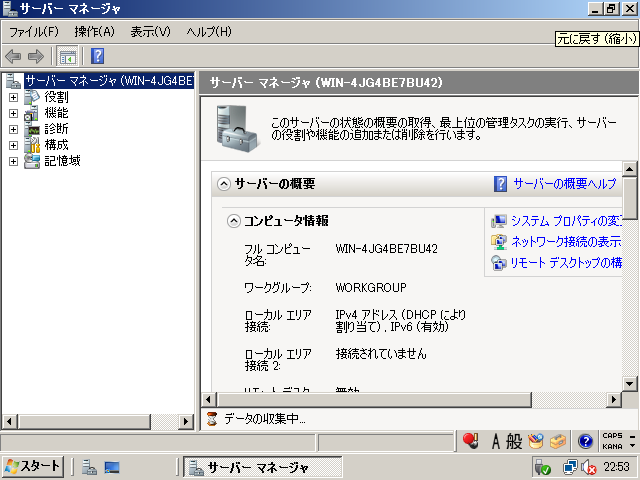The image size is (640, 480).
Task: Click the WORKGROUP value text
Action: click(371, 287)
